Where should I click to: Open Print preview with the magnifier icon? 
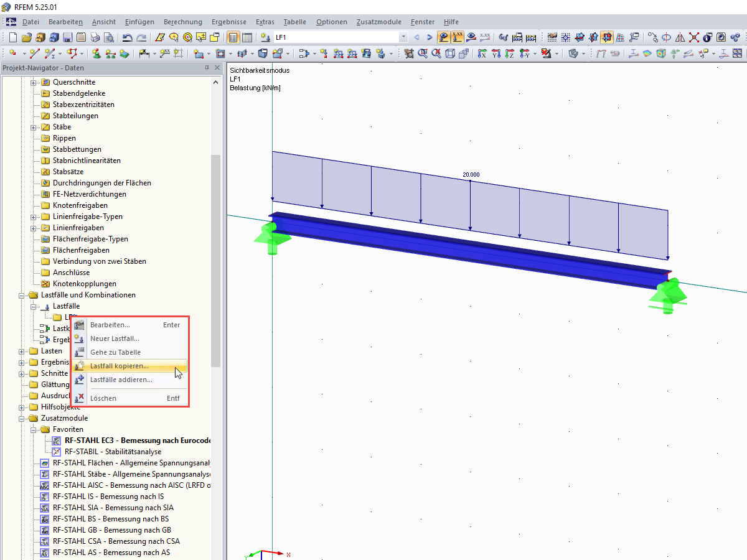(109, 37)
